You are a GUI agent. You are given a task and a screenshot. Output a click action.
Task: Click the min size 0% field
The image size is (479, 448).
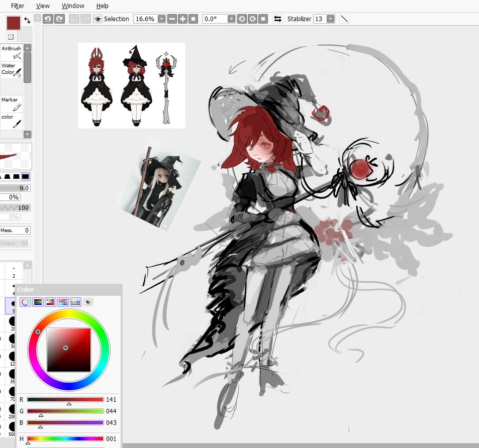10,197
